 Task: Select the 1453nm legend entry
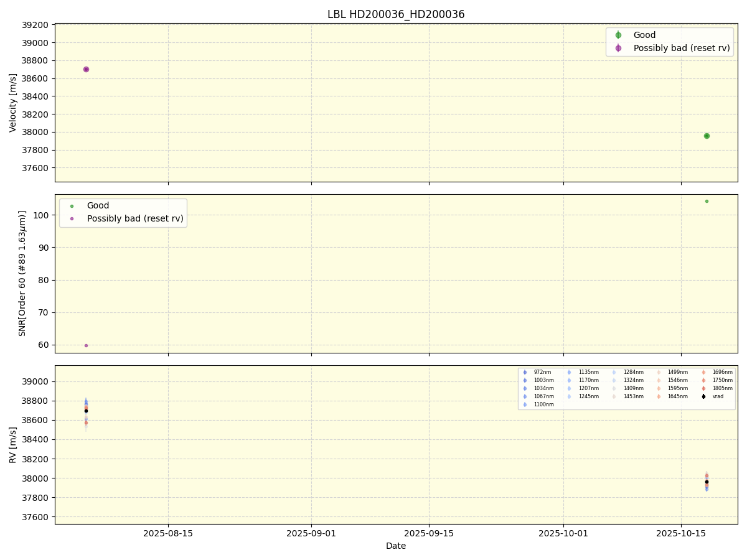click(628, 396)
